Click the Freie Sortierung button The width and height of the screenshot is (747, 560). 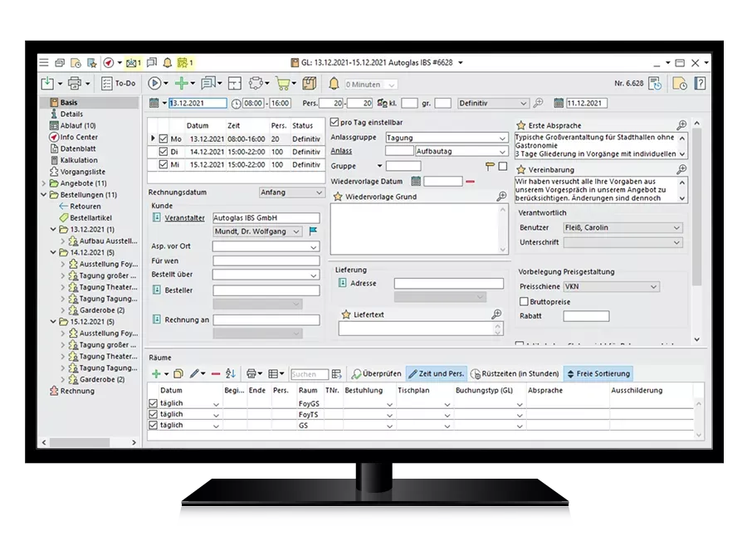point(598,374)
